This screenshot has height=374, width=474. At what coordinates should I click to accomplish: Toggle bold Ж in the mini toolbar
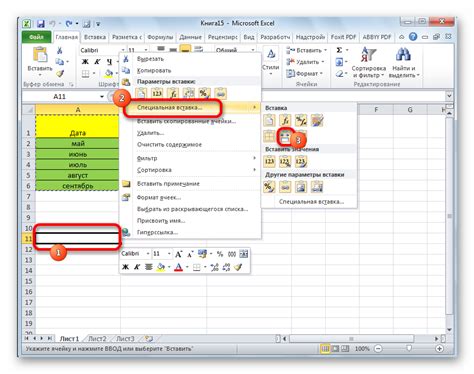pyautogui.click(x=125, y=267)
